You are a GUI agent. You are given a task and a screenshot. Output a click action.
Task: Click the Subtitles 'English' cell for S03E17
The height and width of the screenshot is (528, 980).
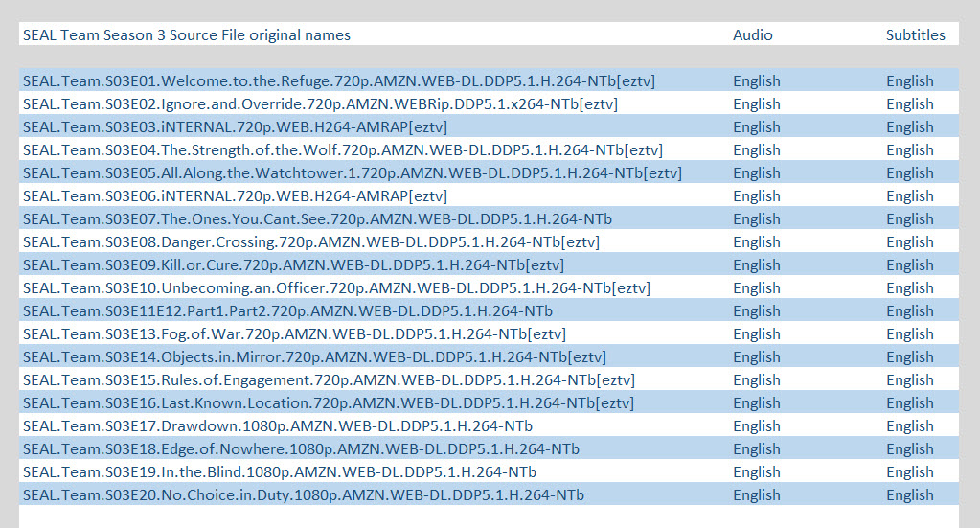point(909,426)
